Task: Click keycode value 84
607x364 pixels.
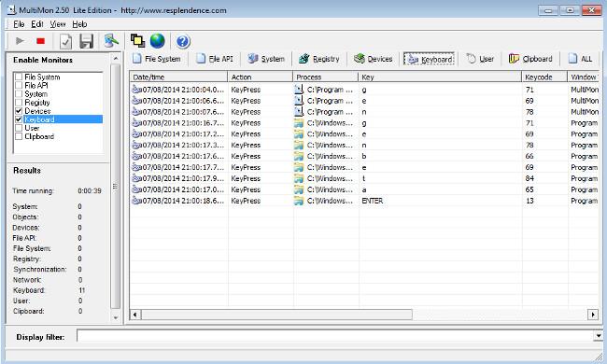Action: [529, 178]
